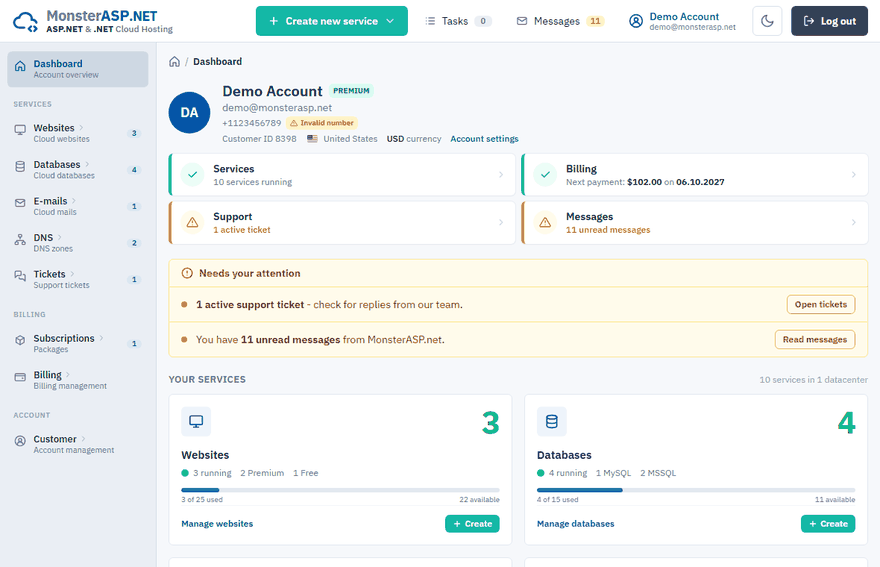Image resolution: width=880 pixels, height=567 pixels.
Task: Click the Billing card checkmark icon
Action: tap(545, 175)
